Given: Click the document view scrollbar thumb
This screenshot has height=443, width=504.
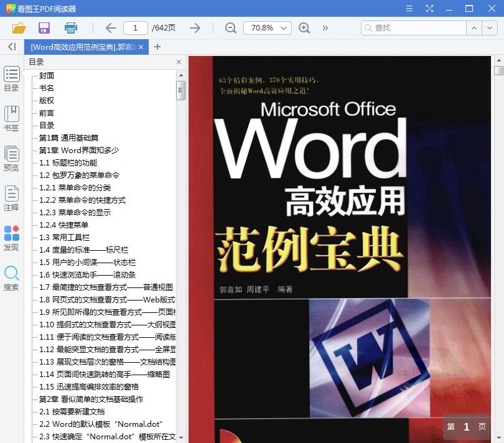Looking at the screenshot, I should tap(498, 71).
